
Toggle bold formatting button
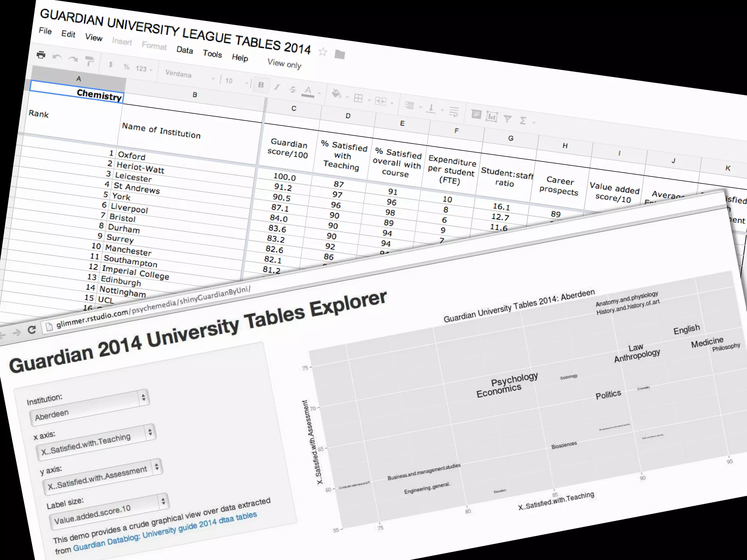click(261, 85)
